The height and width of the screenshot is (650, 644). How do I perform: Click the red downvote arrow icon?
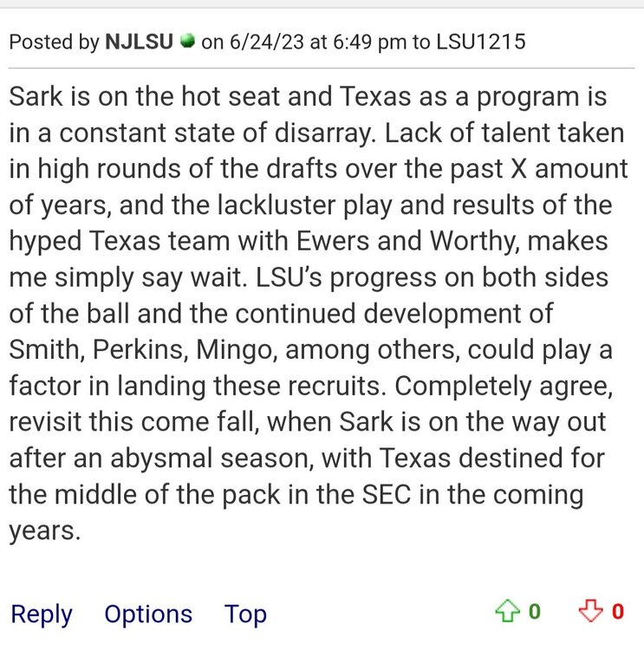point(590,613)
